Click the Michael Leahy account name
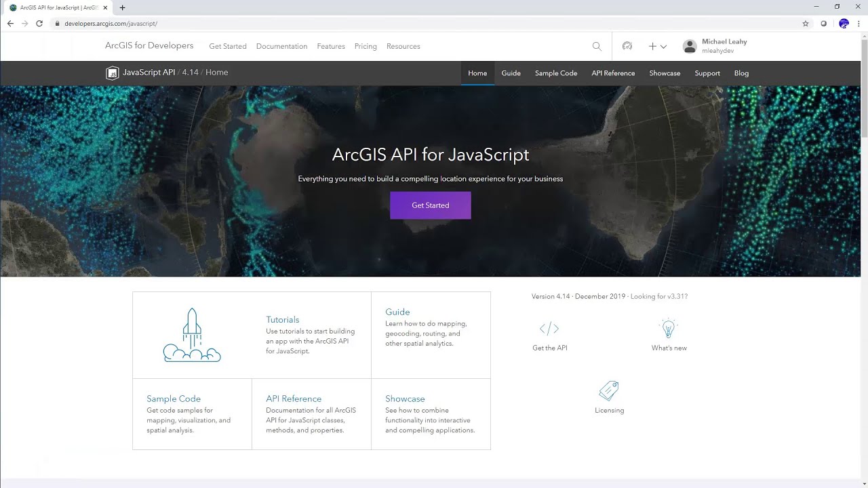868x488 pixels. (x=724, y=41)
